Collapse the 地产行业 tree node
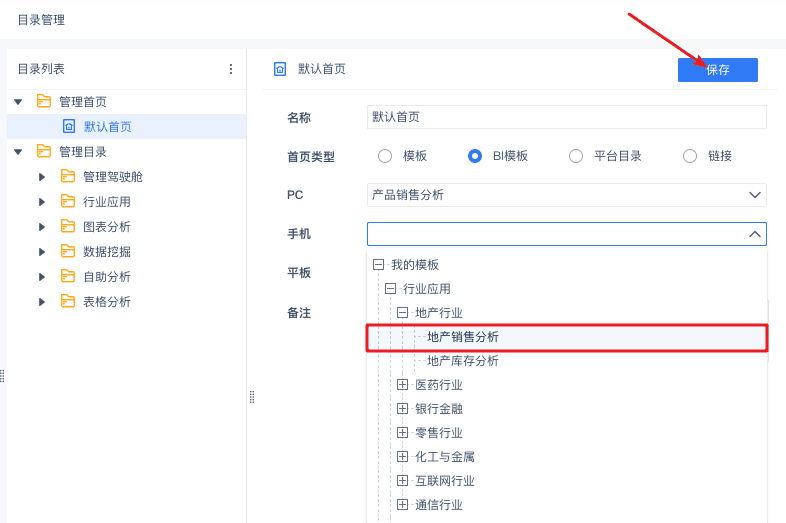Viewport: 786px width, 523px height. 403,313
